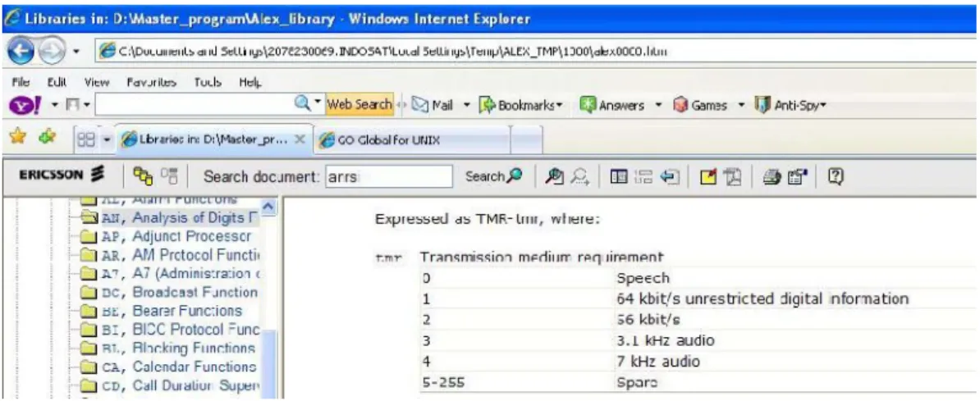This screenshot has height=401, width=980.
Task: Click the Search document input field
Action: 389,177
